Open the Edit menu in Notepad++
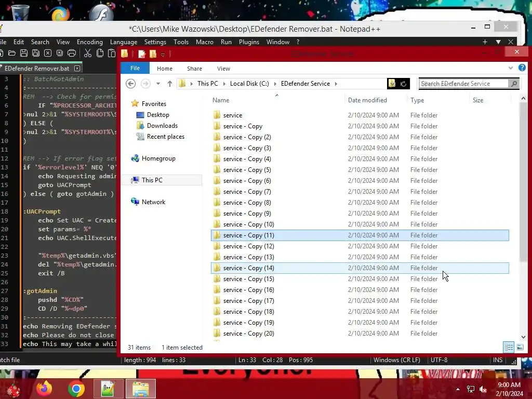This screenshot has width=532, height=399. click(x=19, y=42)
